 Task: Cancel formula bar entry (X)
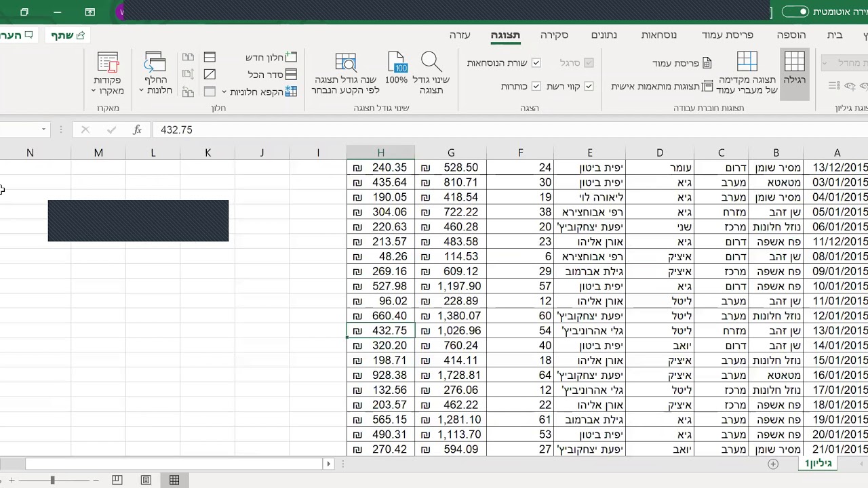pyautogui.click(x=85, y=129)
